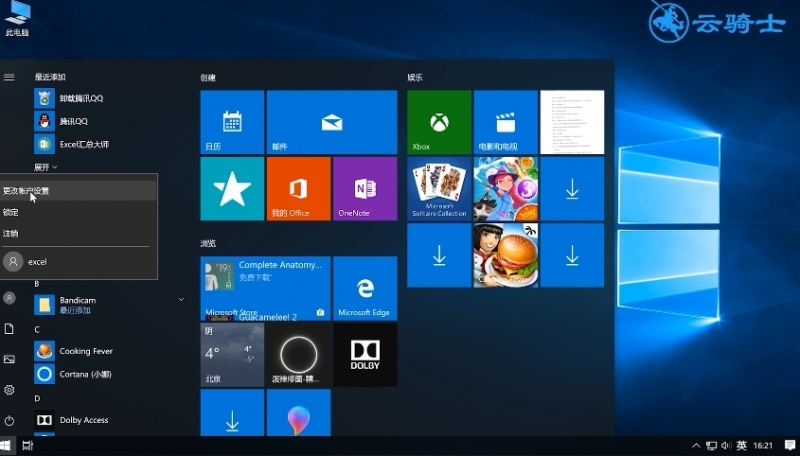Screen dimensions: 800x456
Task: Expand the recently added list (展开)
Action: click(x=45, y=167)
